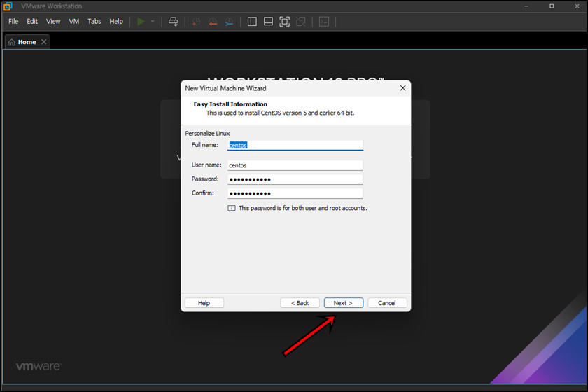Click Next in New Virtual Machine Wizard

point(344,303)
